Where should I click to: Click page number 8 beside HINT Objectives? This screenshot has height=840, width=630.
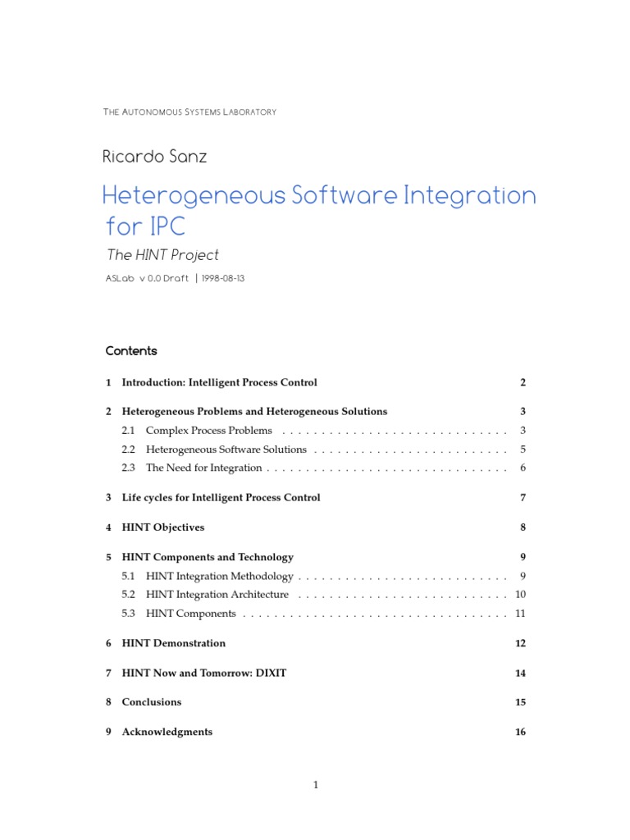tap(523, 527)
